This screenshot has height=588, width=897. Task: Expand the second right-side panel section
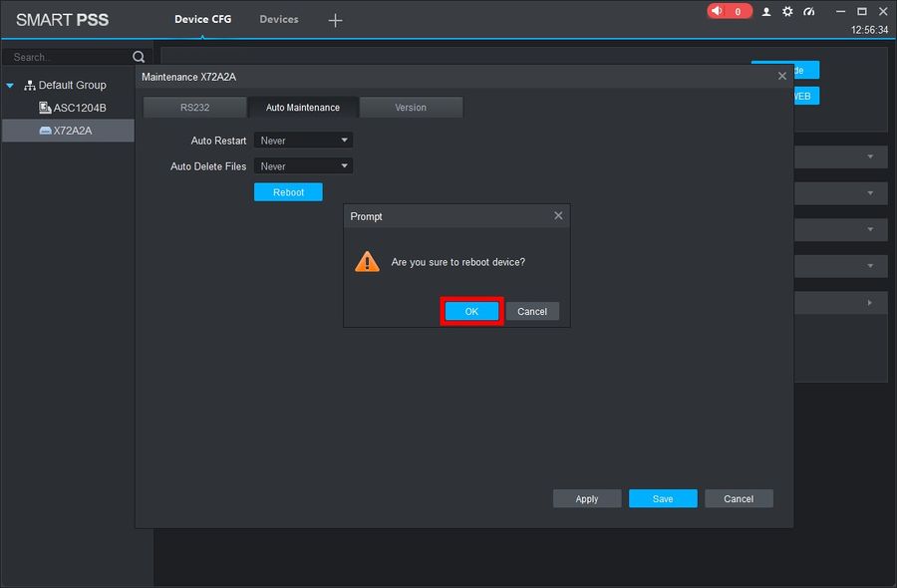870,193
